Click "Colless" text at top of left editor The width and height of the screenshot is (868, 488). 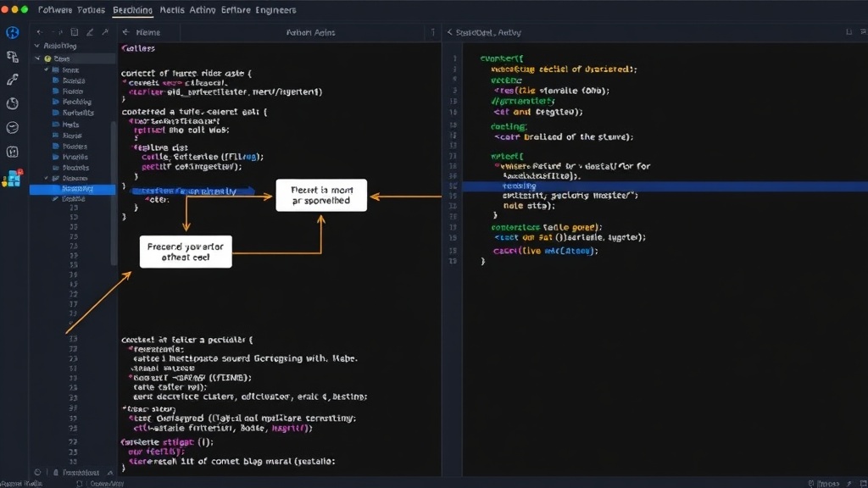click(138, 48)
